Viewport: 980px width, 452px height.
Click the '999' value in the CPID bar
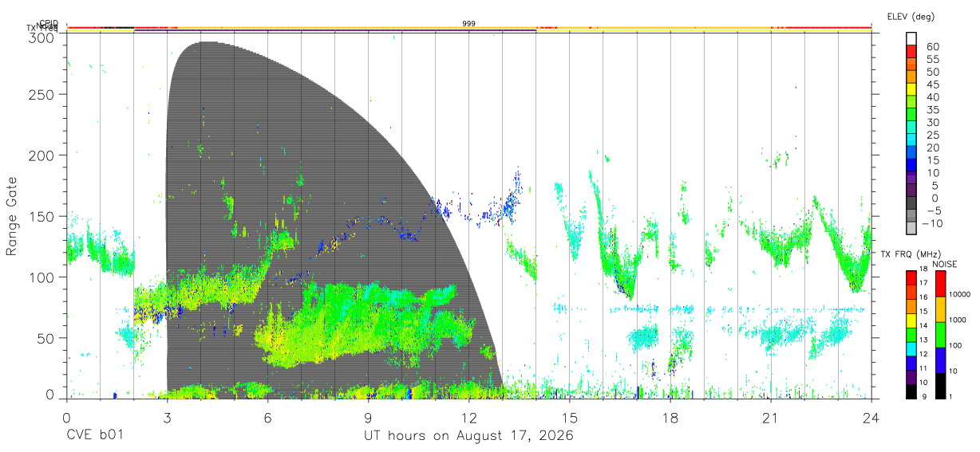[469, 24]
